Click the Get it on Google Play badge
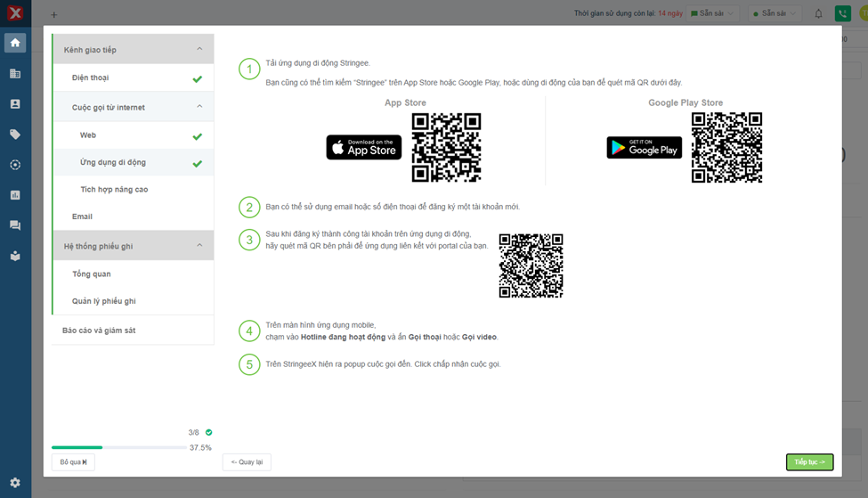This screenshot has height=498, width=868. (644, 148)
